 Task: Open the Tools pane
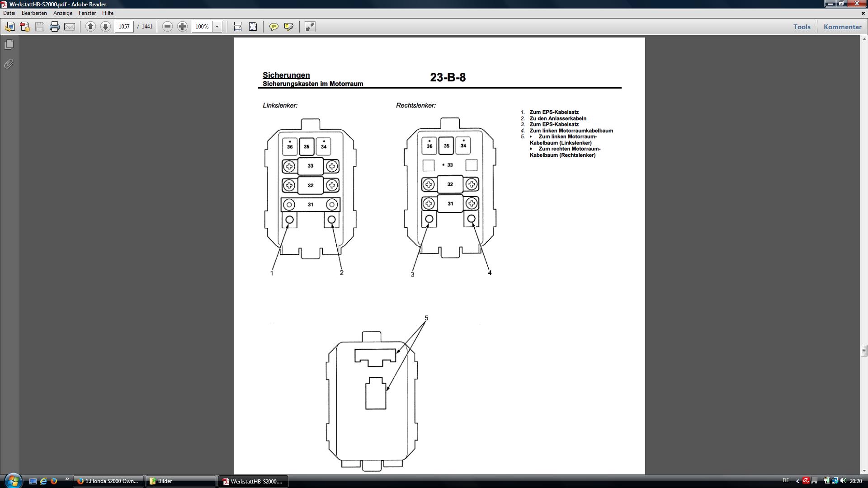802,27
